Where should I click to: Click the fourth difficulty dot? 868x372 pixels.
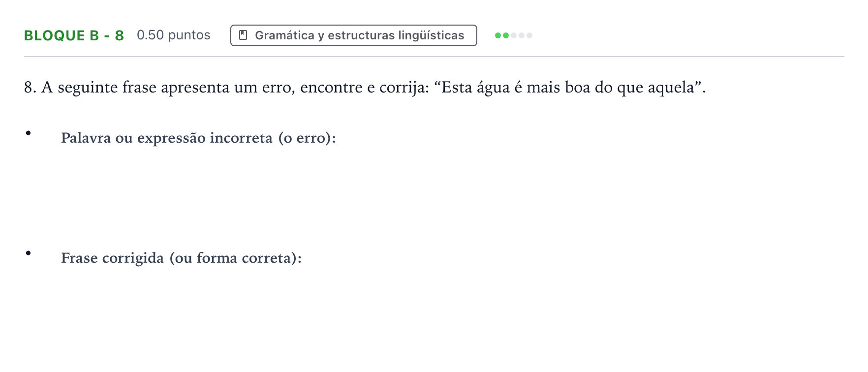click(522, 35)
